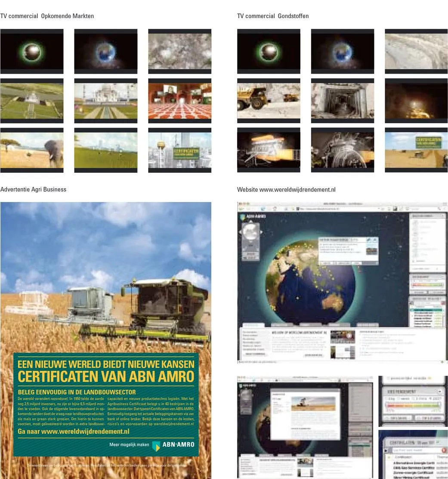
Task: Open the yellow dump truck frame
Action: (269, 101)
